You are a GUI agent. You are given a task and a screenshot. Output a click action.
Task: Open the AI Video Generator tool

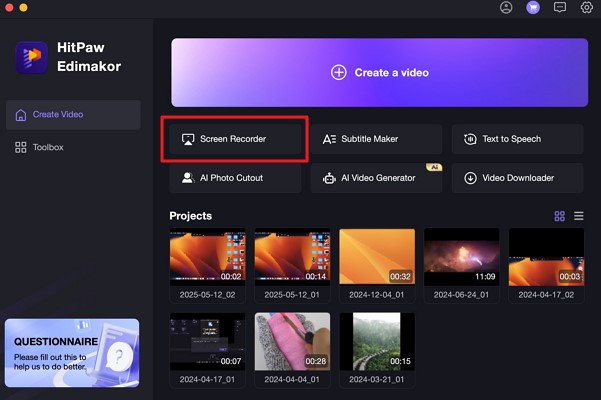point(376,178)
